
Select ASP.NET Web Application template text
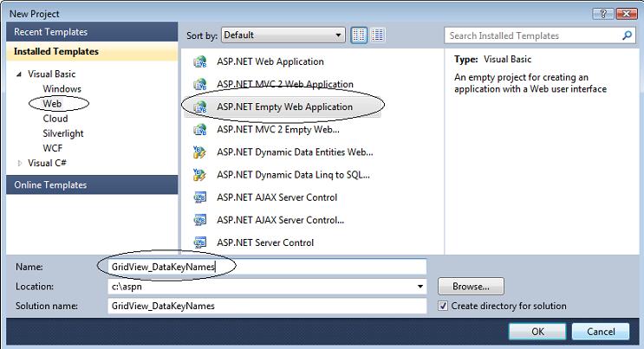pyautogui.click(x=270, y=61)
